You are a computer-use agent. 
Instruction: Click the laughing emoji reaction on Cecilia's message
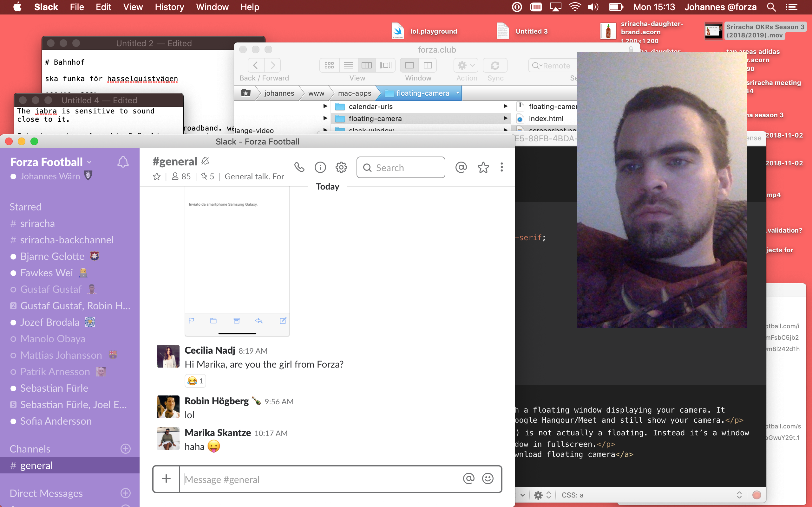coord(195,381)
